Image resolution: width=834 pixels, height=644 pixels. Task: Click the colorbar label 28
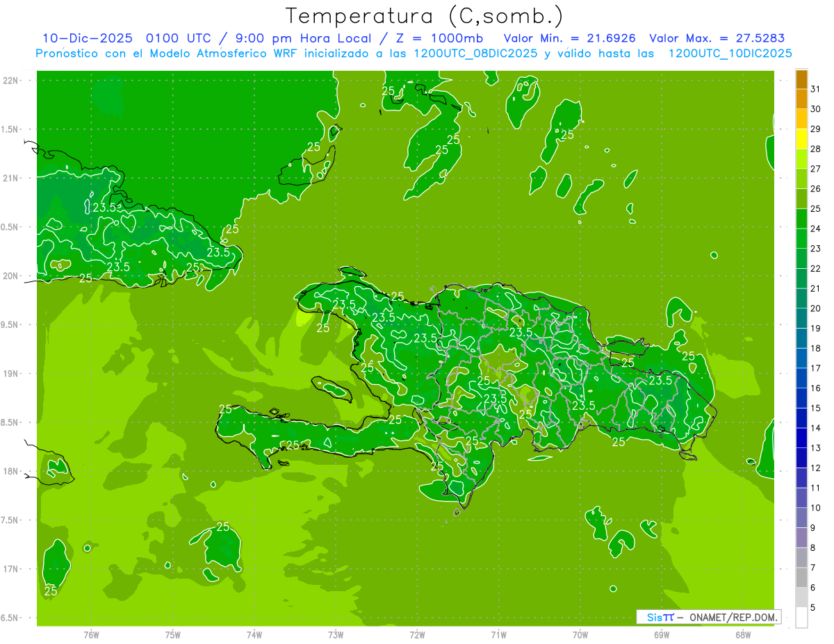click(815, 149)
